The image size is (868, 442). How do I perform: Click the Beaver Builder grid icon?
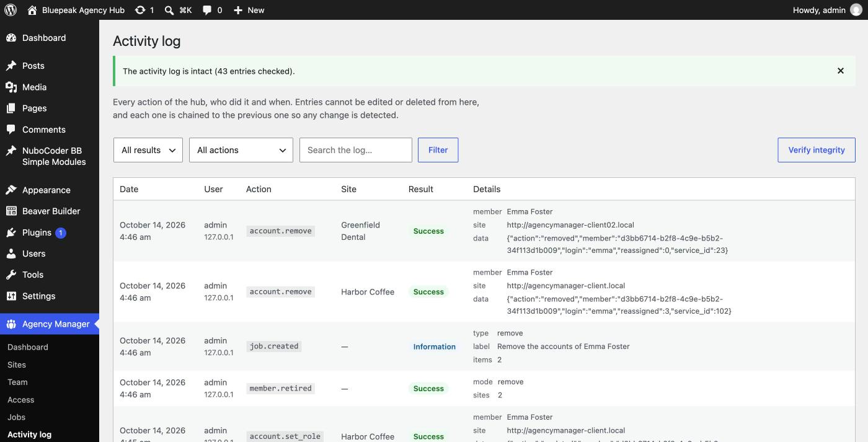point(11,211)
